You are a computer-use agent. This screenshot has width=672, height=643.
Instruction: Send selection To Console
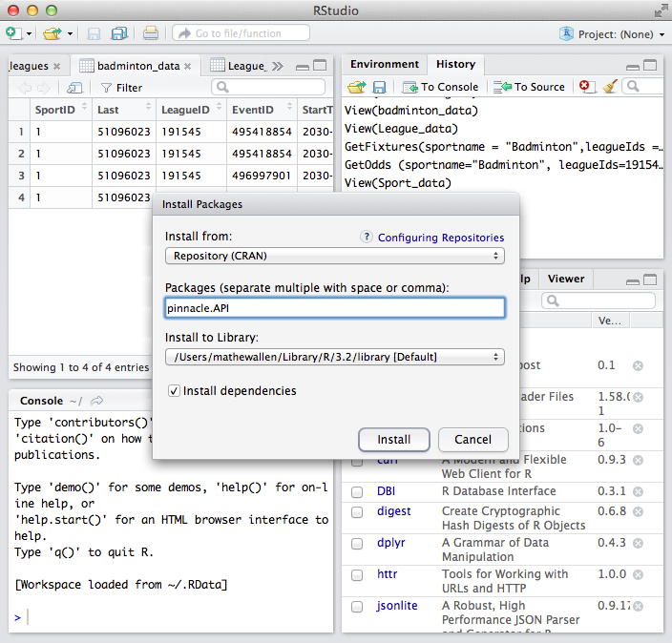(x=441, y=87)
